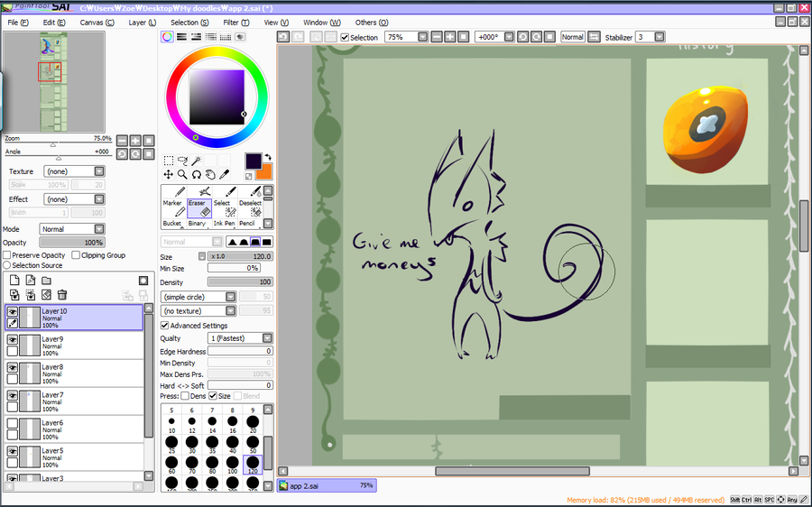Zoom in using navigator plus button
The width and height of the screenshot is (812, 507).
135,141
